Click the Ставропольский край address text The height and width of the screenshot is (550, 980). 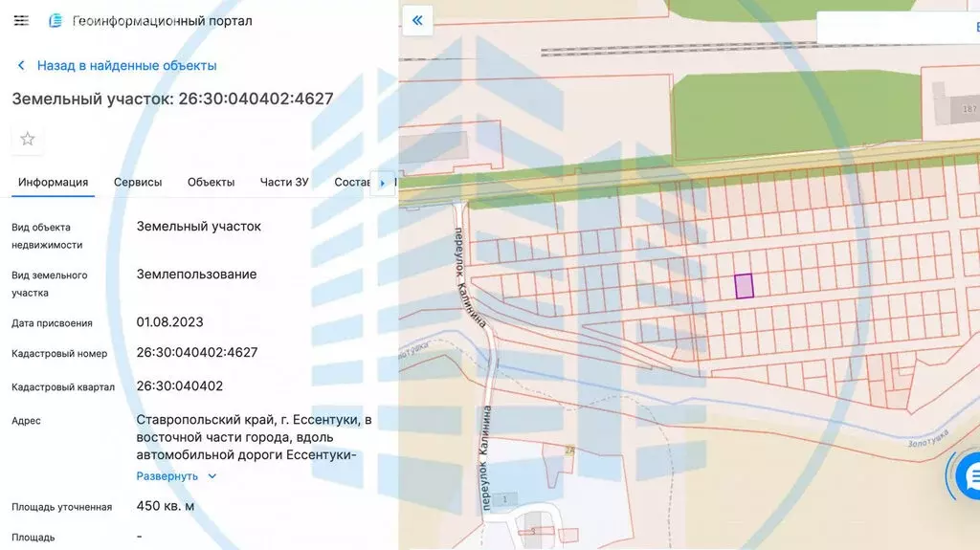254,437
